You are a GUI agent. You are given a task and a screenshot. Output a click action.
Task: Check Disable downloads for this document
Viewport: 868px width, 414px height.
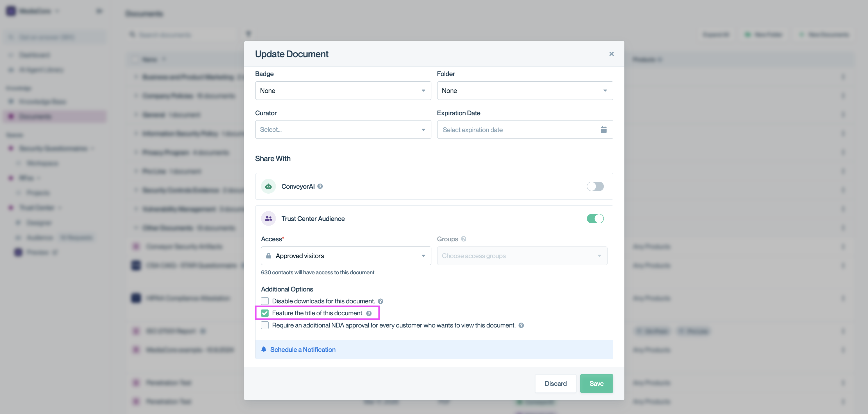coord(265,301)
